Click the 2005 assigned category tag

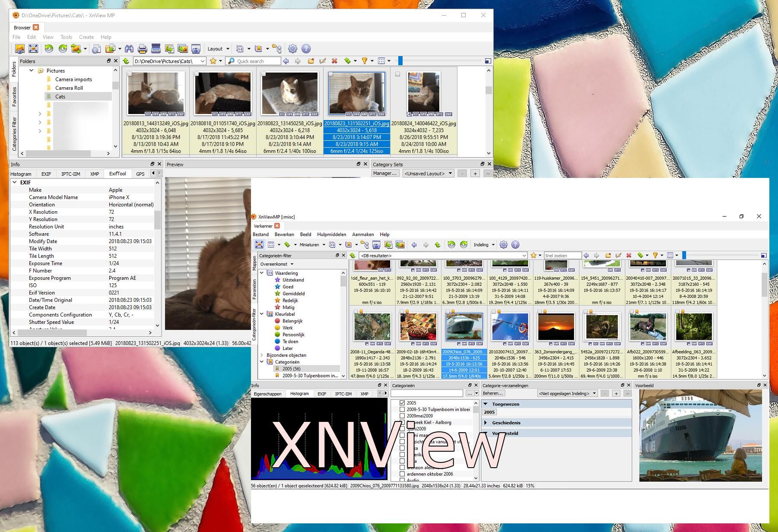pos(489,412)
